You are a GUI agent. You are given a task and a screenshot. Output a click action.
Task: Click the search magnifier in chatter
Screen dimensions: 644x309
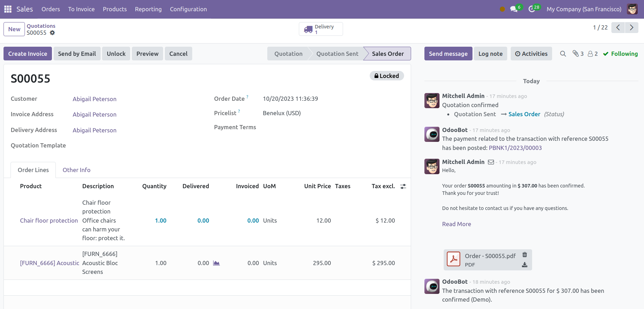click(x=563, y=54)
